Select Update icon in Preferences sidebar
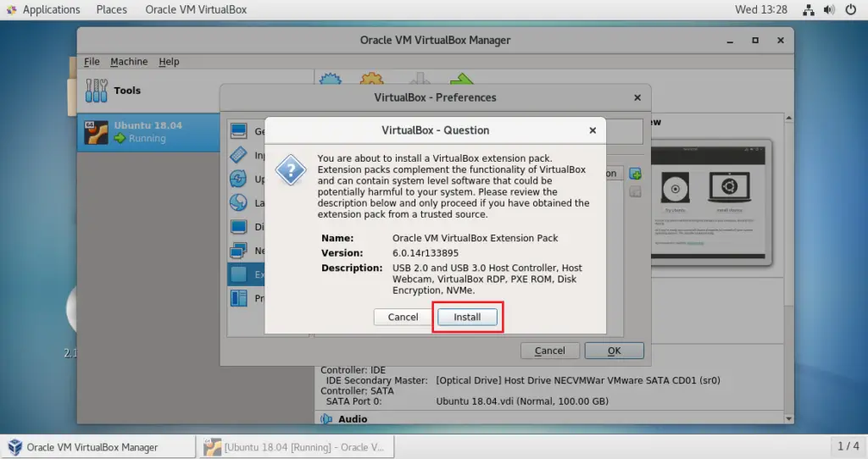The image size is (868, 459). click(x=238, y=179)
